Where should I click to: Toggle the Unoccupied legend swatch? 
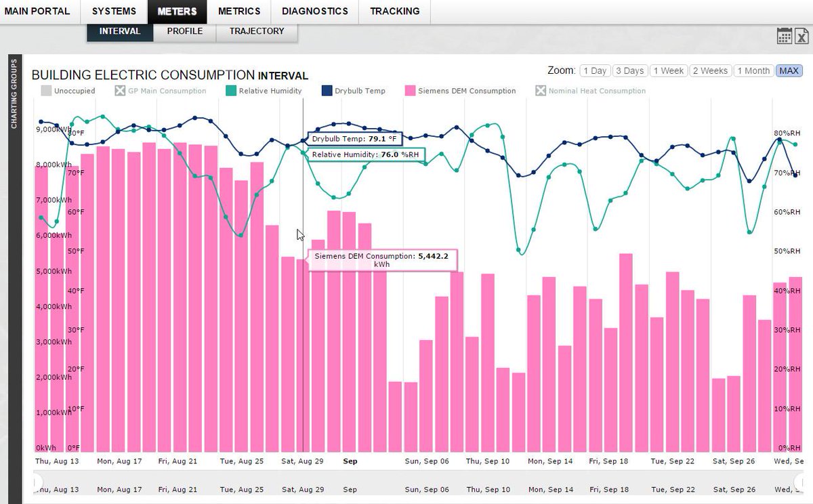46,91
